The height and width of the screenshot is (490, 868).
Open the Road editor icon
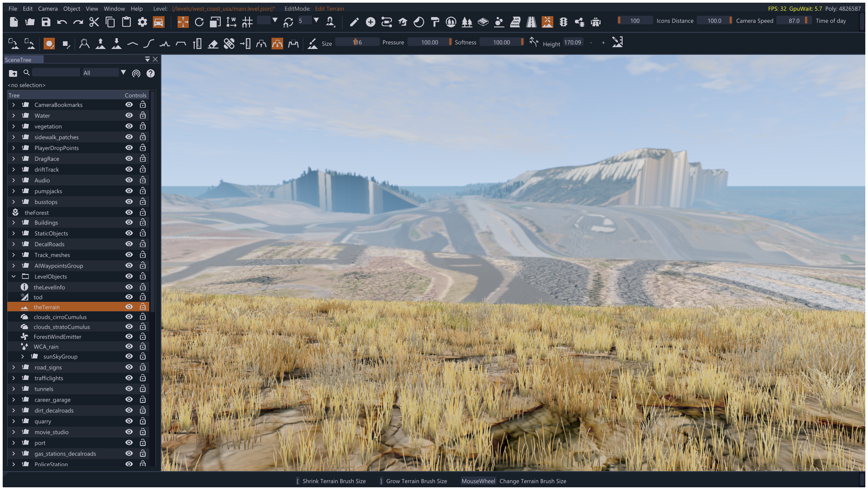coord(531,22)
